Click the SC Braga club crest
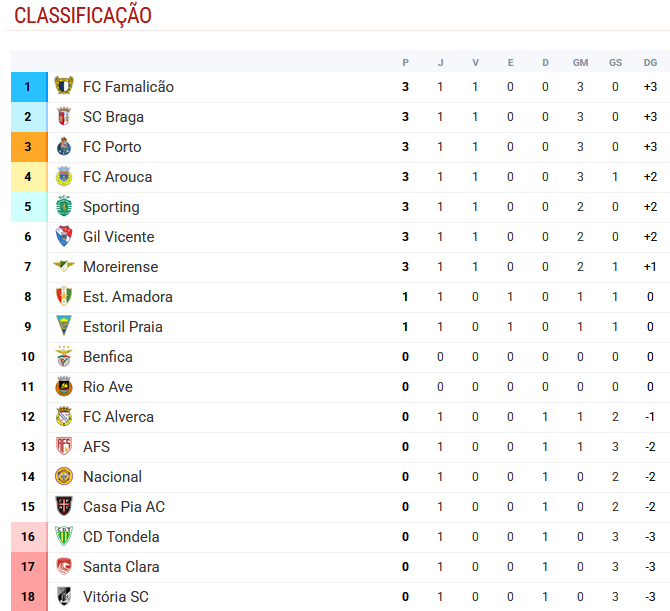The height and width of the screenshot is (611, 670). 64,117
